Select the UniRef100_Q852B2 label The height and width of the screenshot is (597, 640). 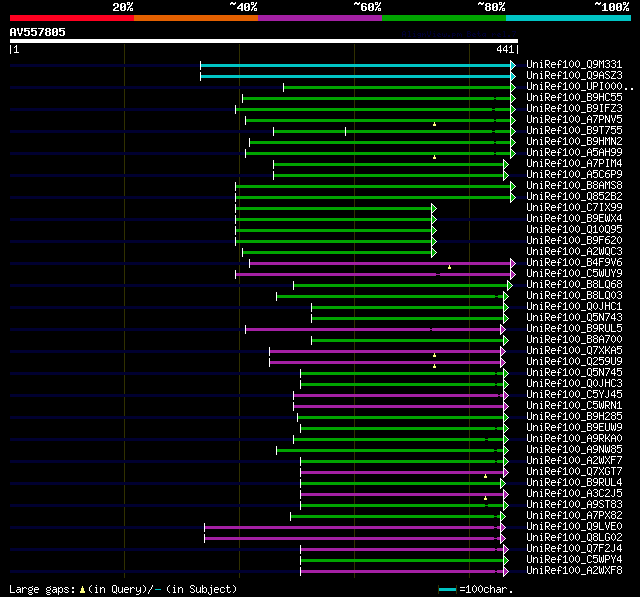pos(574,197)
